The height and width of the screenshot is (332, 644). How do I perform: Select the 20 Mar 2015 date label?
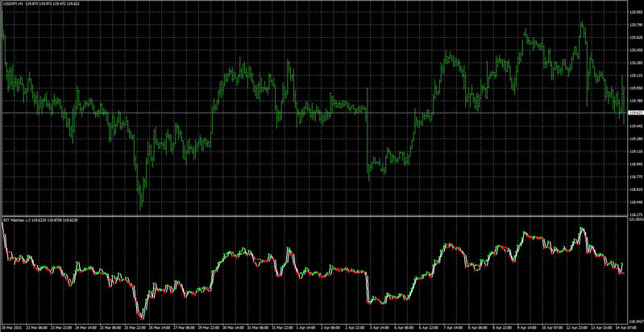10,327
